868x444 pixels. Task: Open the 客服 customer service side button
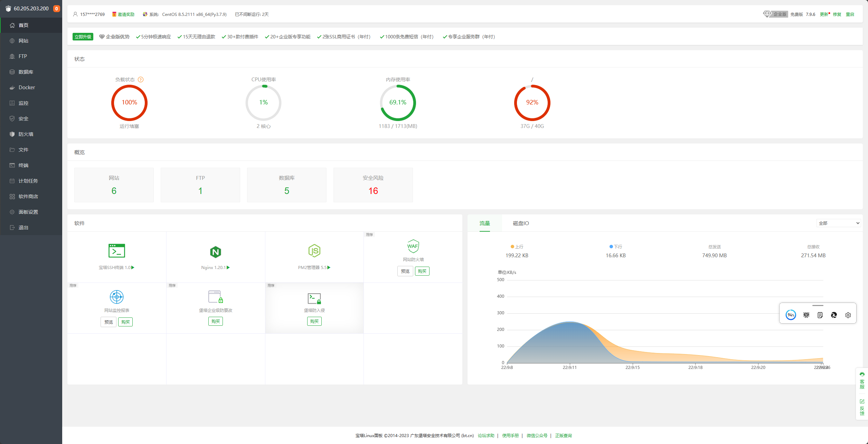click(x=862, y=380)
